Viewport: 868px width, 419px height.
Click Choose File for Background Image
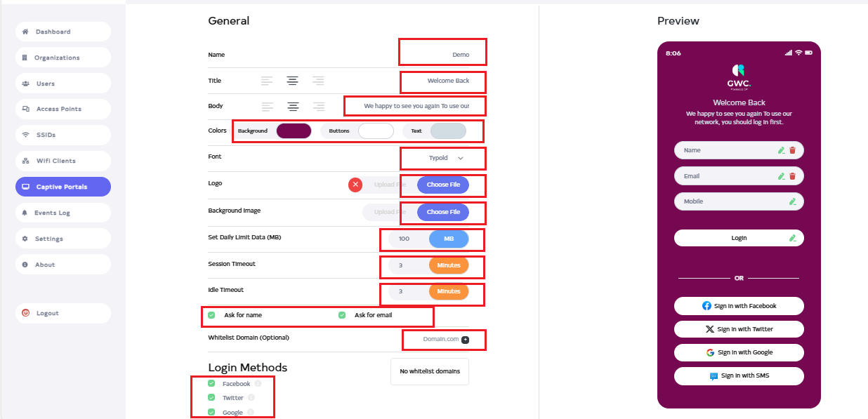pos(443,212)
